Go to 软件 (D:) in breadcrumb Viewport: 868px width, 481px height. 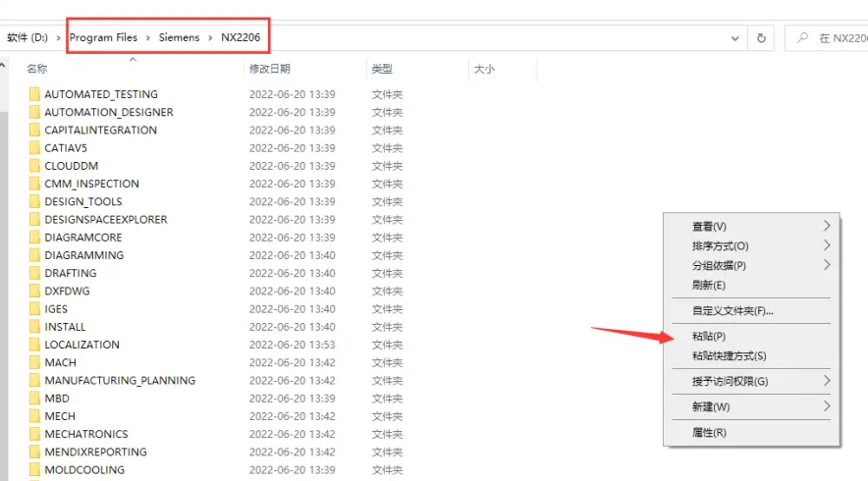tap(27, 37)
